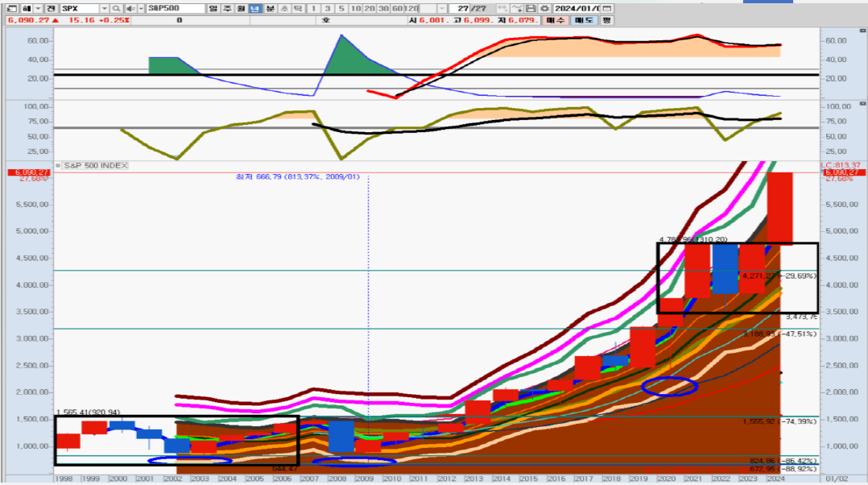868x485 pixels.
Task: Close the second indicator panel
Action: click(862, 104)
